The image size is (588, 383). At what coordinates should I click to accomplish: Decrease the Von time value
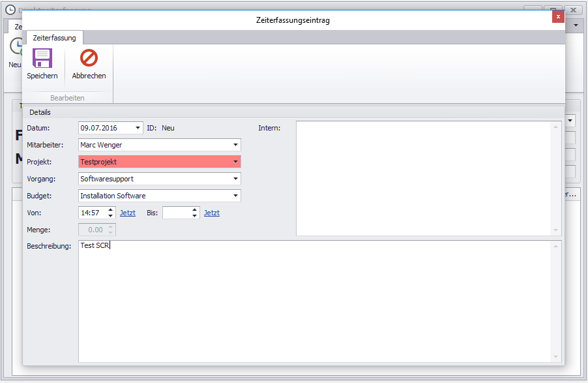(111, 216)
